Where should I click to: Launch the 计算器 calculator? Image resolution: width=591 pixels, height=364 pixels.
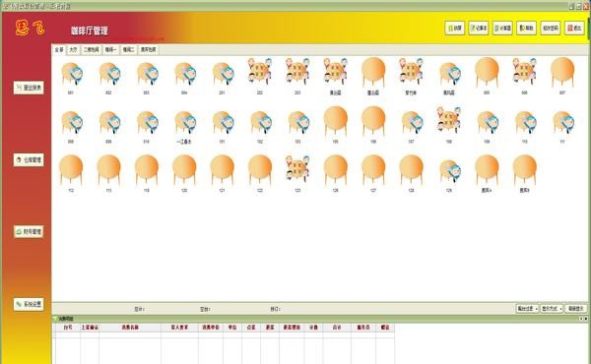[502, 28]
